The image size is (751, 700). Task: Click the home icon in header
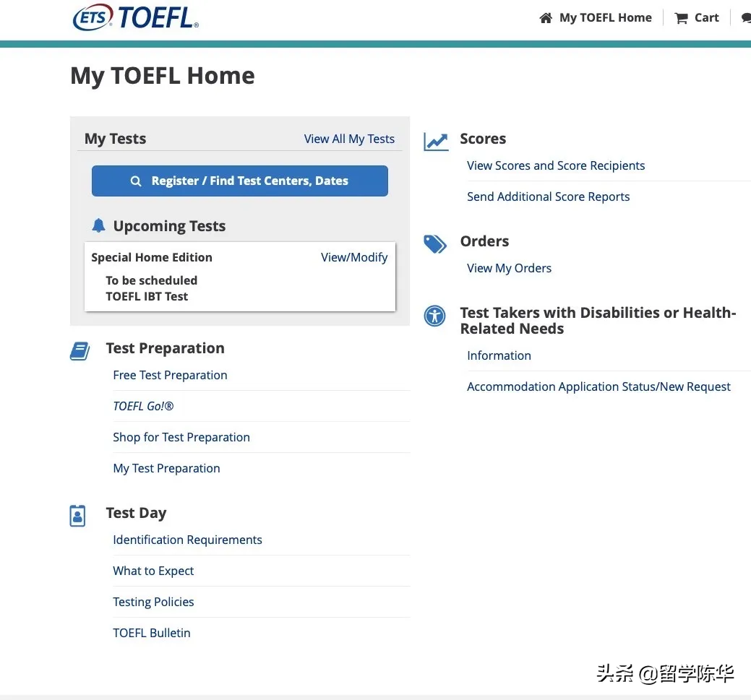point(546,18)
